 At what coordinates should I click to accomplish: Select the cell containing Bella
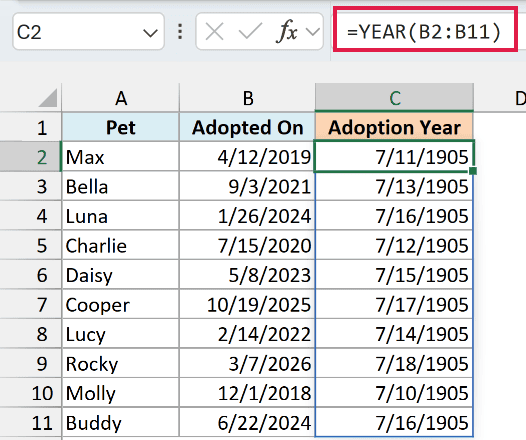pos(121,186)
